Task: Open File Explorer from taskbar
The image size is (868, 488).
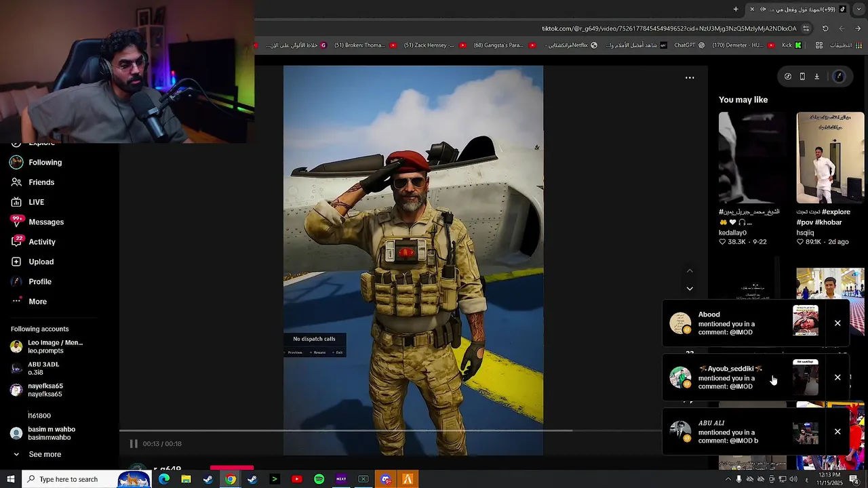Action: pyautogui.click(x=186, y=479)
